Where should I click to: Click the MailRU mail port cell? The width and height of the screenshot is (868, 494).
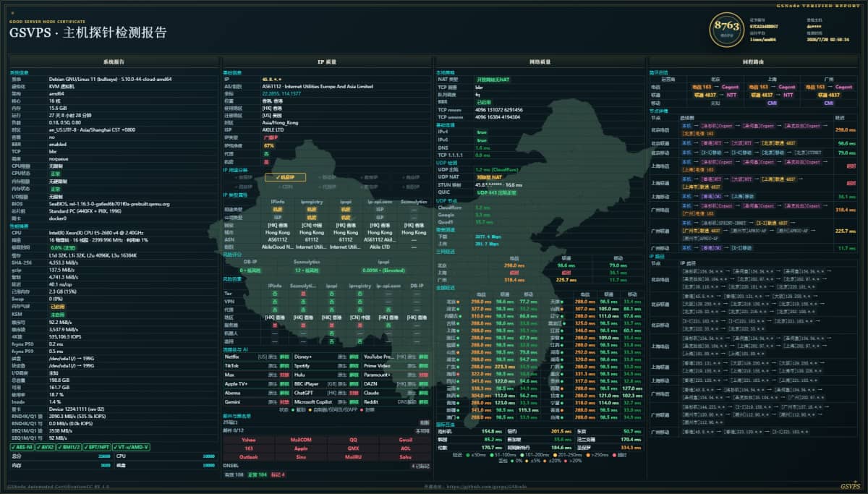click(352, 456)
